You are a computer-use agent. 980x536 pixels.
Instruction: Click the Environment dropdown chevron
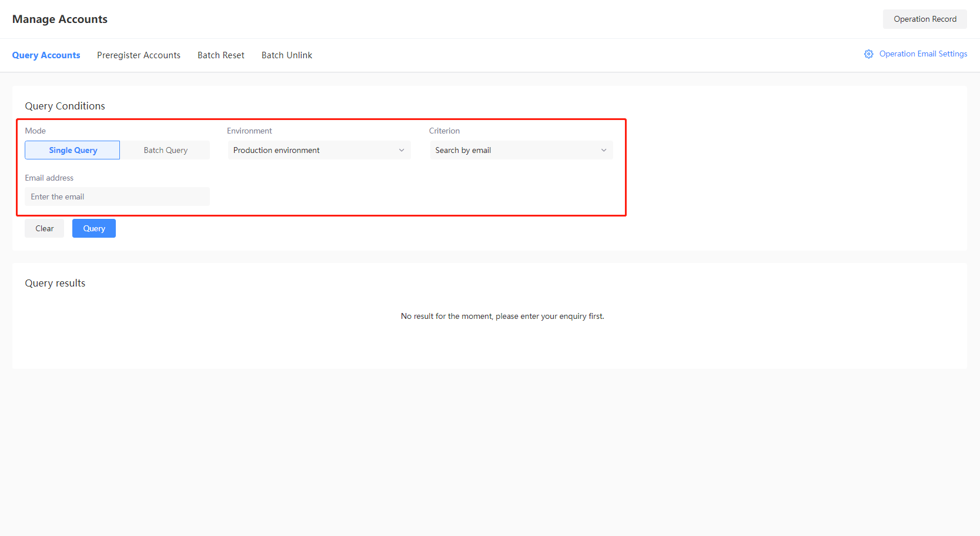click(402, 150)
